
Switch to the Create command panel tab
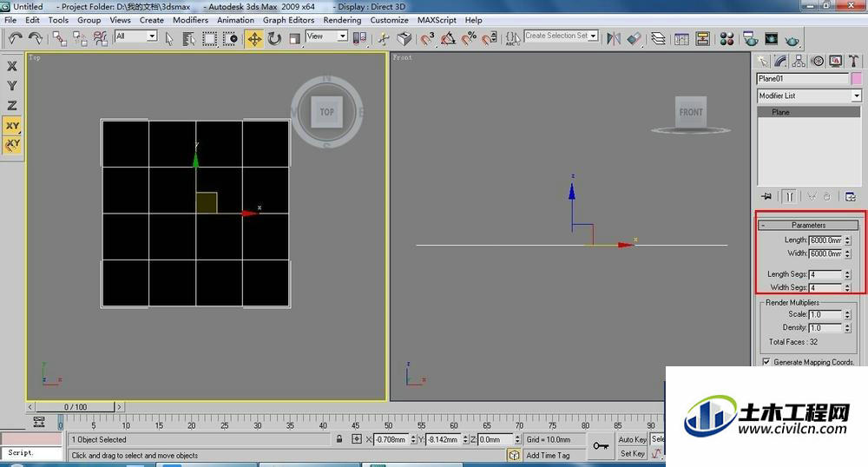764,61
